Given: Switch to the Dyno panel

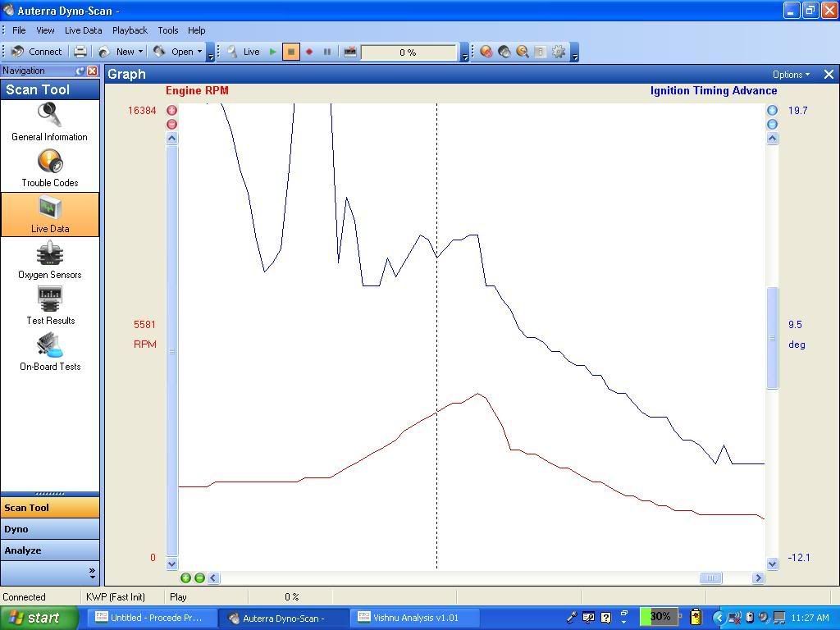Looking at the screenshot, I should click(49, 529).
